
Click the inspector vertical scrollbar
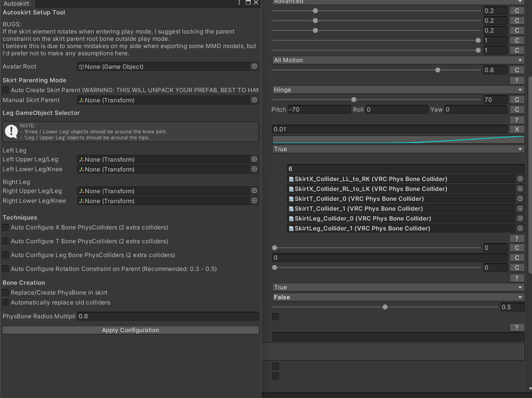530,174
